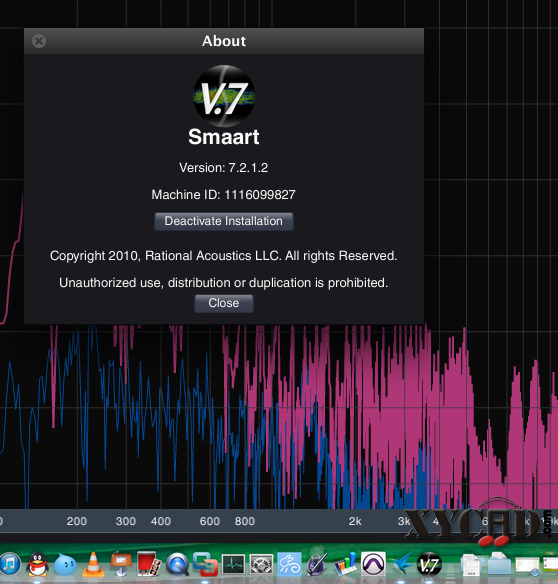Launch QQ penguin app in dock
This screenshot has width=558, height=584.
click(37, 564)
